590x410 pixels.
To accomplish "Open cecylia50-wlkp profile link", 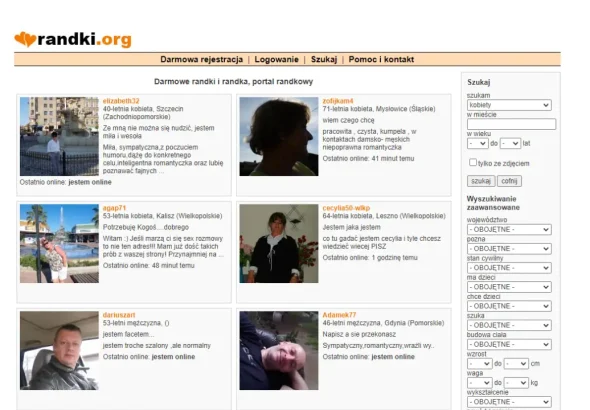I will 346,208.
